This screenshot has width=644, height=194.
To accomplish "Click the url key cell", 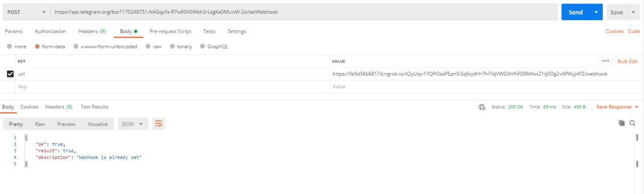I will click(173, 74).
